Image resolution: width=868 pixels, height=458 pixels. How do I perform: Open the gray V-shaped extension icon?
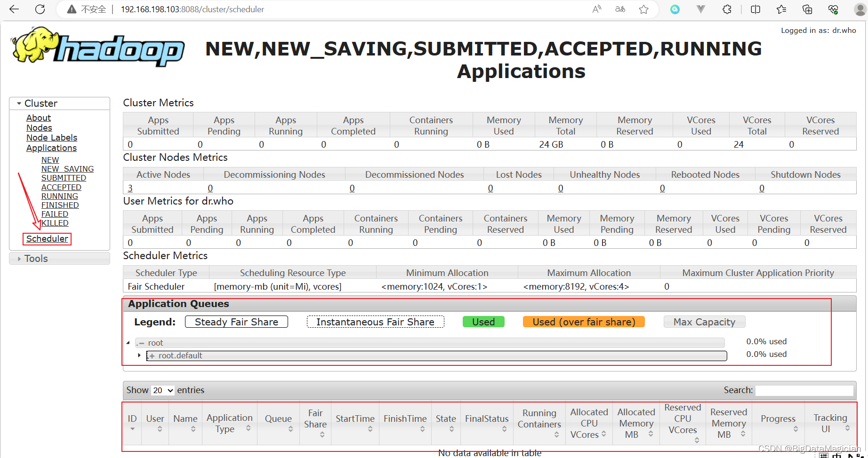[x=701, y=9]
